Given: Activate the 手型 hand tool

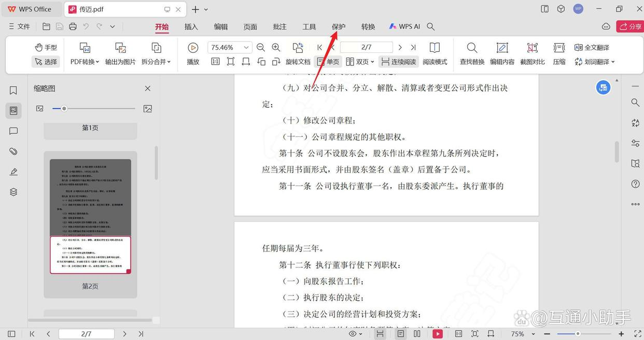Looking at the screenshot, I should (x=46, y=47).
